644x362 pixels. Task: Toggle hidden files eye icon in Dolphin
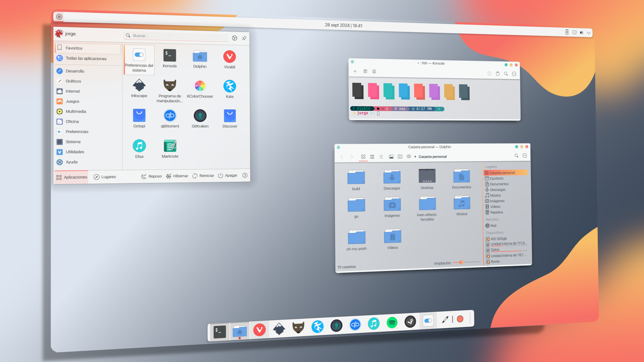tap(409, 156)
